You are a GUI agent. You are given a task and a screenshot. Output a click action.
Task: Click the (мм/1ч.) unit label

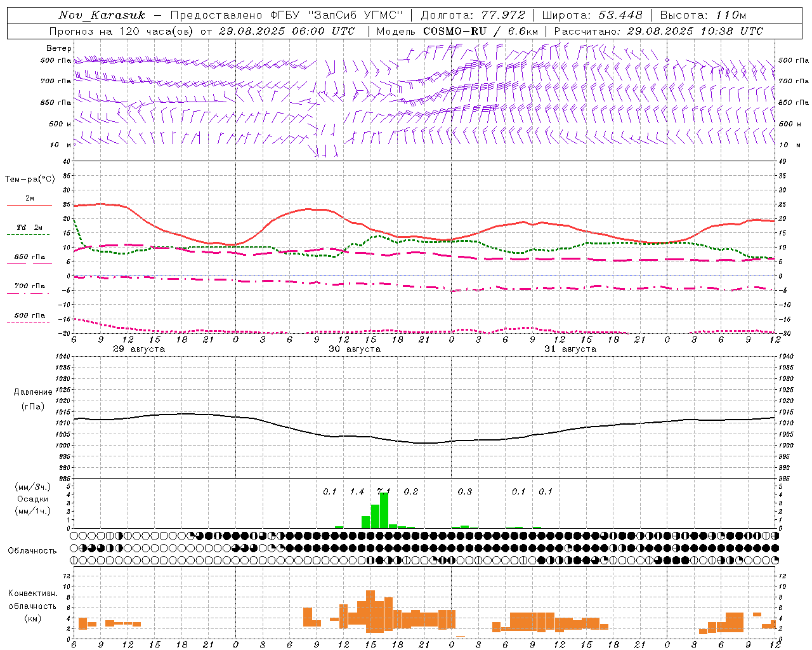(33, 511)
